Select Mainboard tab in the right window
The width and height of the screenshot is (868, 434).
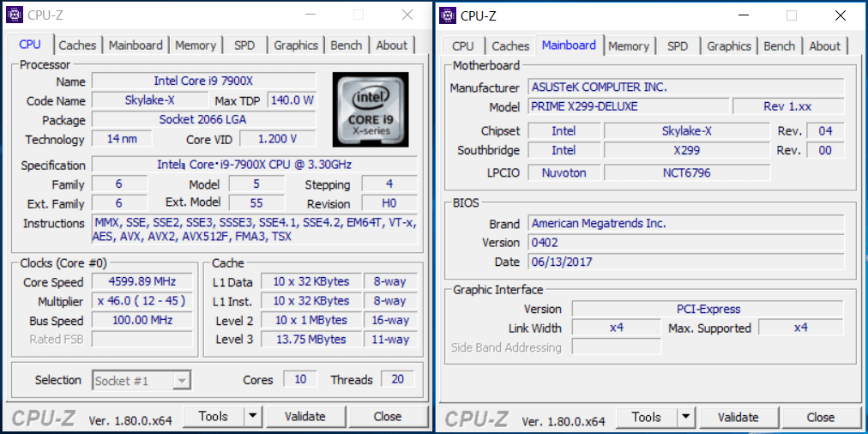569,45
